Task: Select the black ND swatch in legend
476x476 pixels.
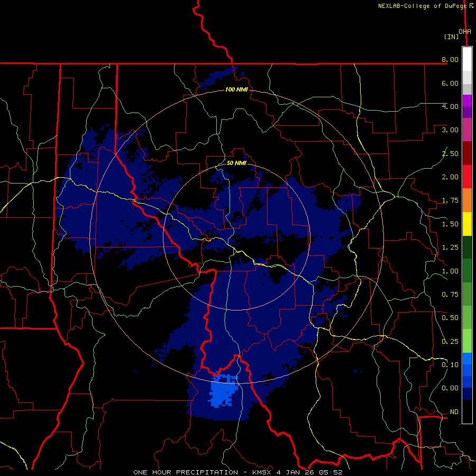Action: click(467, 411)
